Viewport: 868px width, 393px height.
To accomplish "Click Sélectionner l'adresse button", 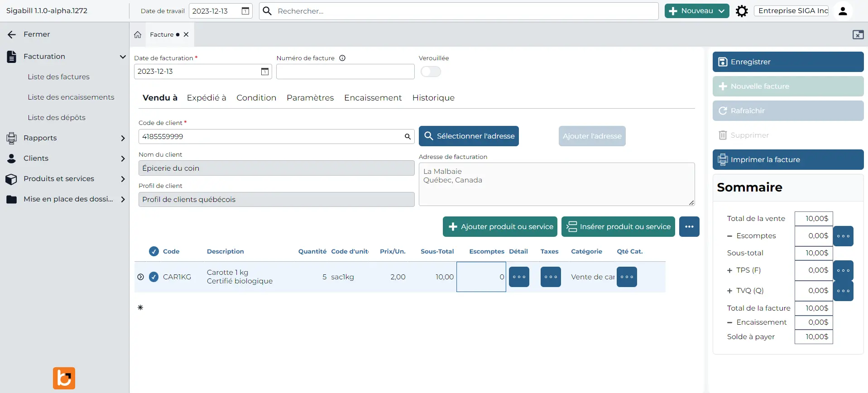I will tap(469, 136).
